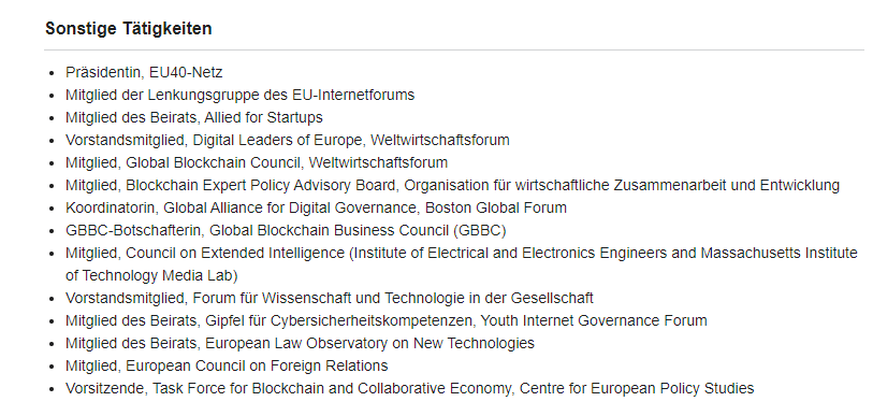The width and height of the screenshot is (873, 416).
Task: Click the 'Youth Internet Governance Forum' text
Action: point(595,320)
